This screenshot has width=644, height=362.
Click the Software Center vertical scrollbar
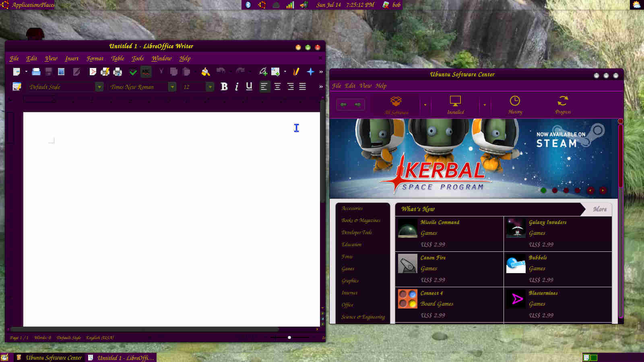point(621,156)
